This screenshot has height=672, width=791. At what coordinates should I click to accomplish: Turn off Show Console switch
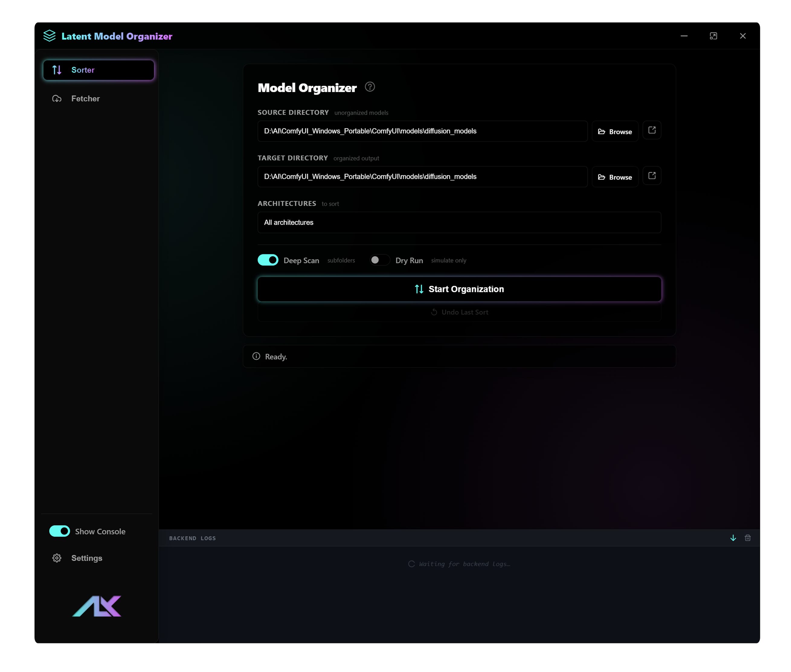click(x=59, y=531)
